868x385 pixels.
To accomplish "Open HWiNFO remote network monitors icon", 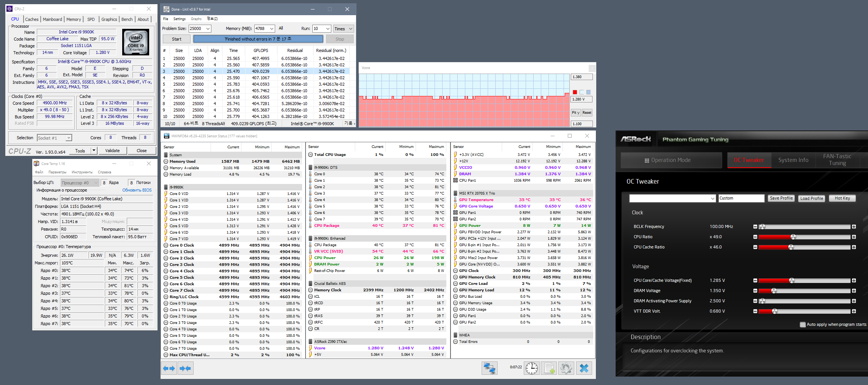I will click(490, 368).
